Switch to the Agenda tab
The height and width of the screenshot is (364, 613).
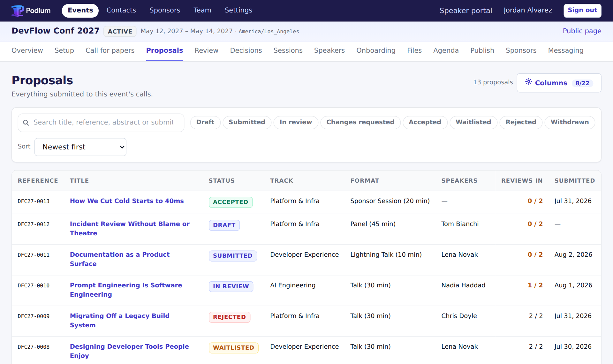pyautogui.click(x=446, y=50)
